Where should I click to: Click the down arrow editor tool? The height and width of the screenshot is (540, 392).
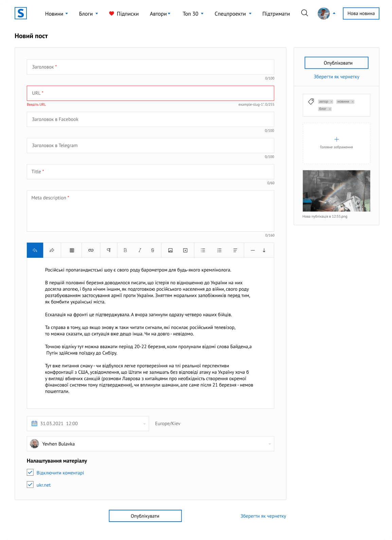[x=264, y=250]
